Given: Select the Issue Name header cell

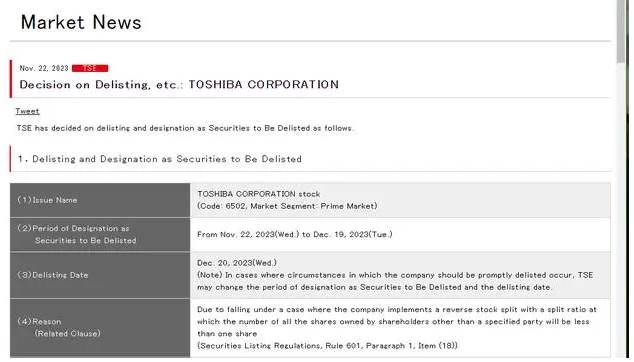Looking at the screenshot, I should (x=100, y=200).
